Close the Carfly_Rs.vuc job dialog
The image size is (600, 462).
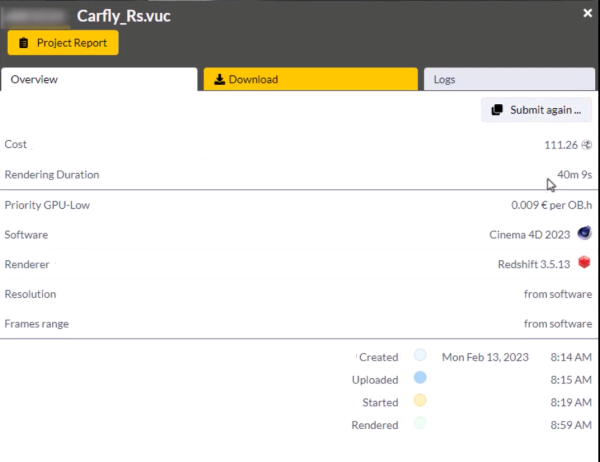click(x=587, y=13)
